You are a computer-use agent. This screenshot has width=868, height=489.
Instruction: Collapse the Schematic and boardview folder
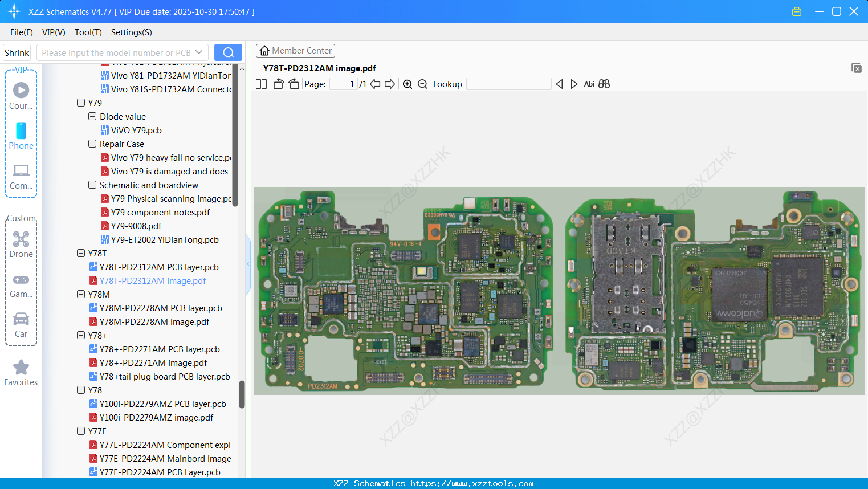[x=92, y=185]
